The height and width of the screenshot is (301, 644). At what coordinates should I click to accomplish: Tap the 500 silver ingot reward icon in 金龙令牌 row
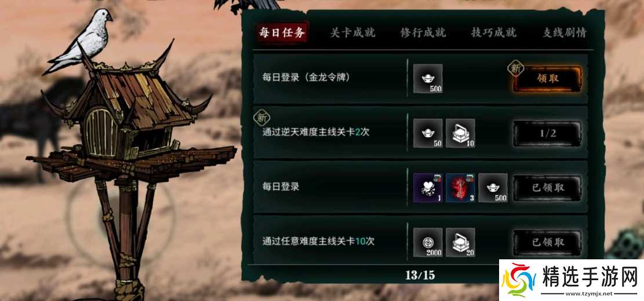coord(428,79)
